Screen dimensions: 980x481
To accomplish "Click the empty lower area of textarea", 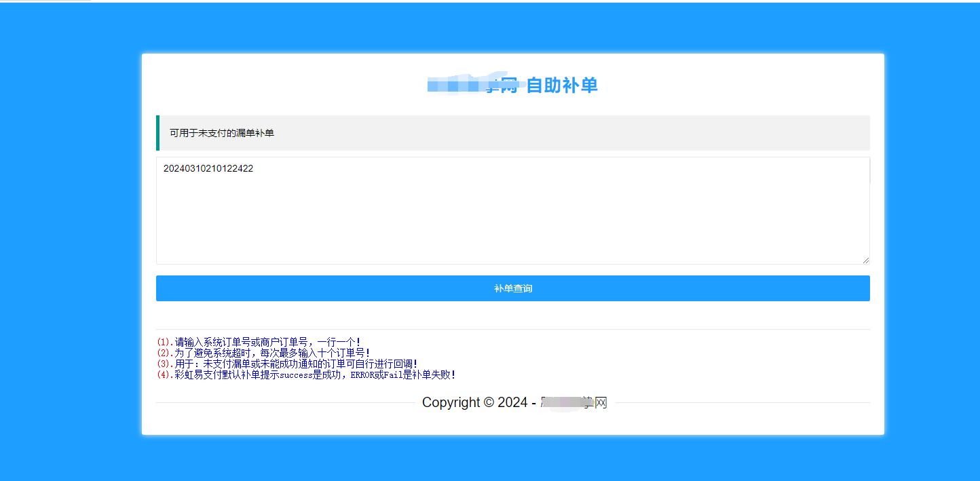I will [512, 237].
